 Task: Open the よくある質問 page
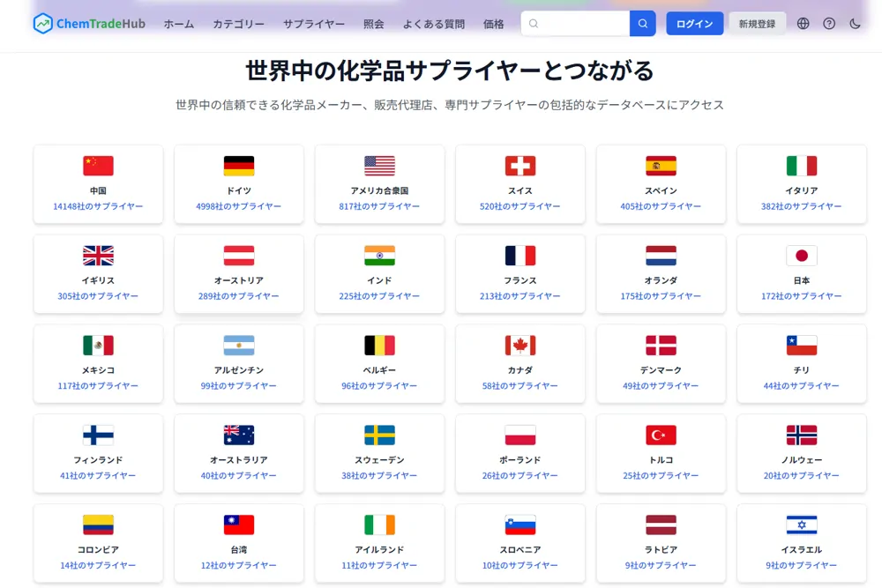(x=433, y=24)
